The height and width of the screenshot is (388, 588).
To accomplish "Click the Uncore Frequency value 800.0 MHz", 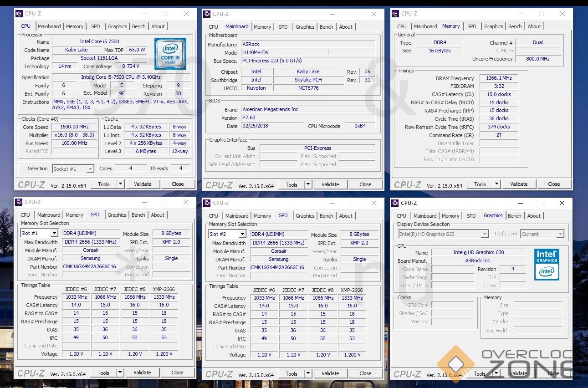I will click(x=538, y=59).
